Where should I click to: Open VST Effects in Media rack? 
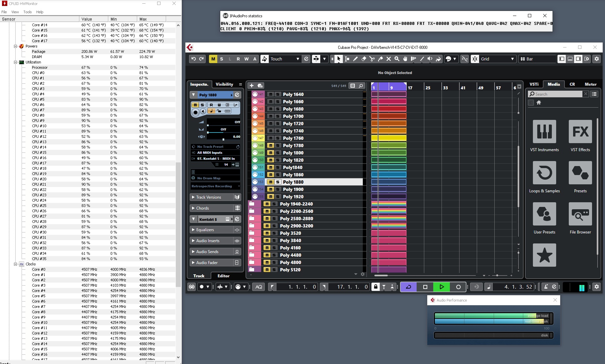580,136
